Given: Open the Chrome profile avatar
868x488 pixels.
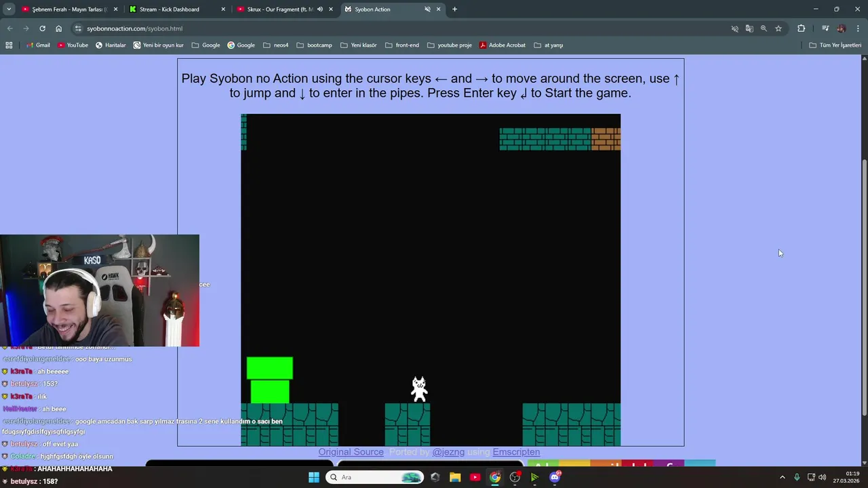Looking at the screenshot, I should tap(842, 28).
